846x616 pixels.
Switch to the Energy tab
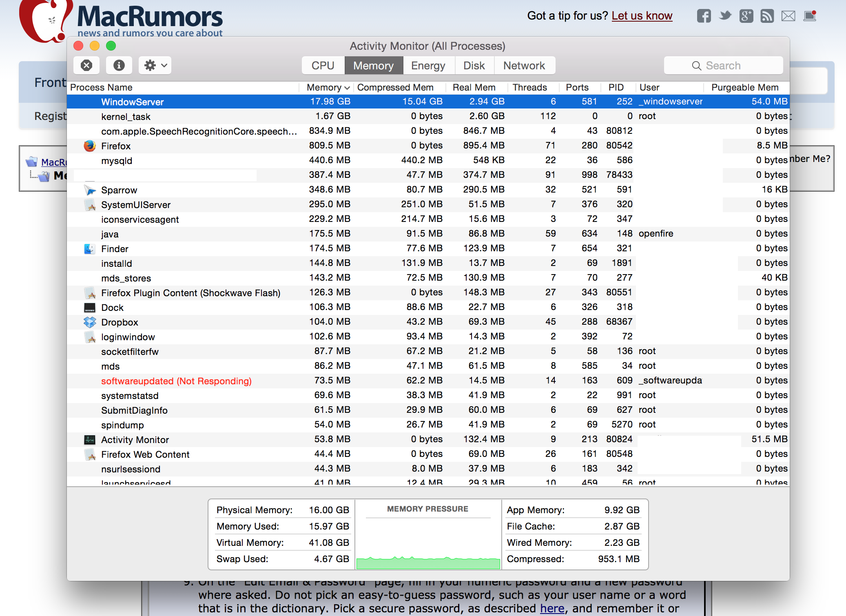428,65
